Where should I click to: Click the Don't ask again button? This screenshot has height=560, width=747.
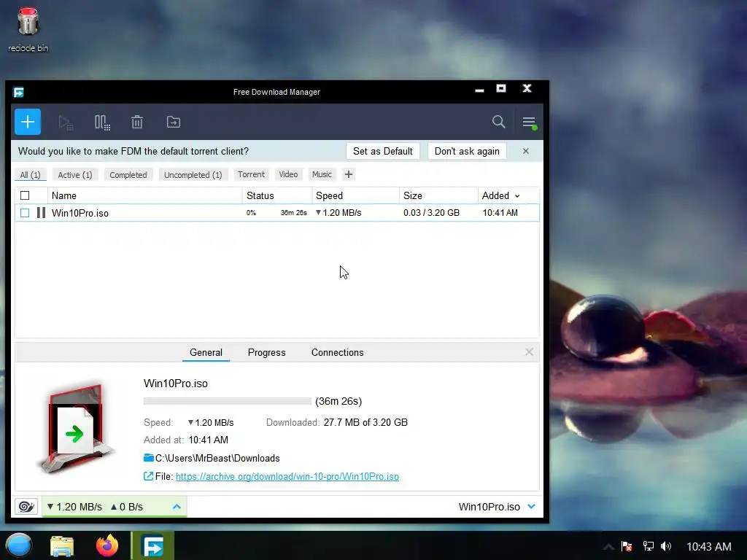click(x=467, y=151)
